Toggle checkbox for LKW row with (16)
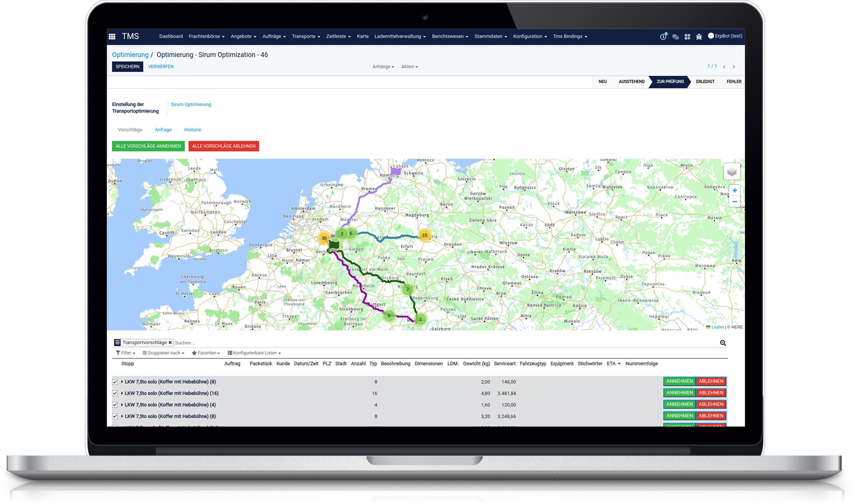Screen dimensions: 855x504 (115, 393)
